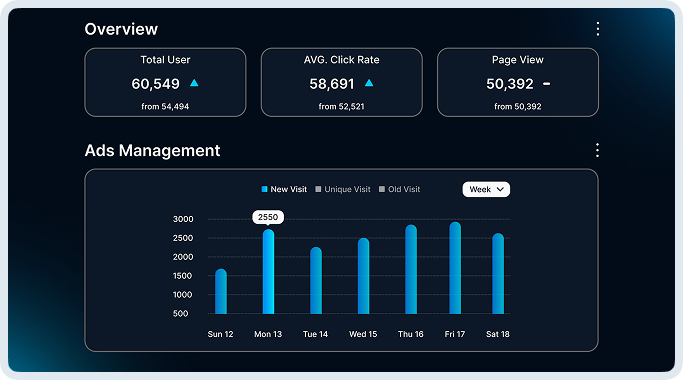
Task: Click the Tue 14 bar in the chart
Action: [316, 280]
